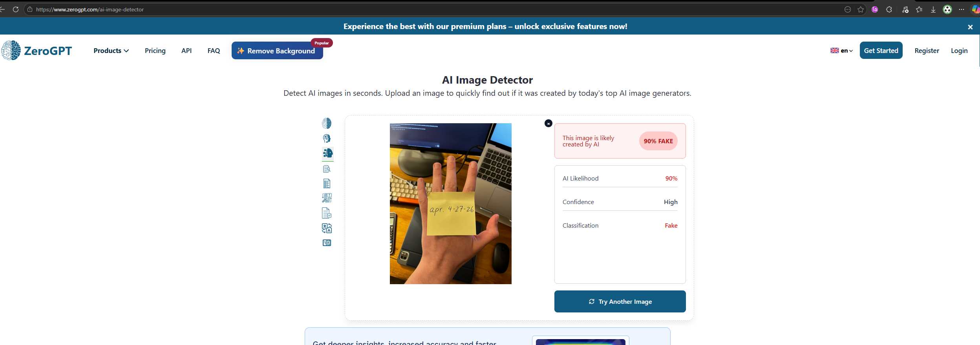Go to the Pricing page
The image size is (980, 345).
pyautogui.click(x=155, y=51)
